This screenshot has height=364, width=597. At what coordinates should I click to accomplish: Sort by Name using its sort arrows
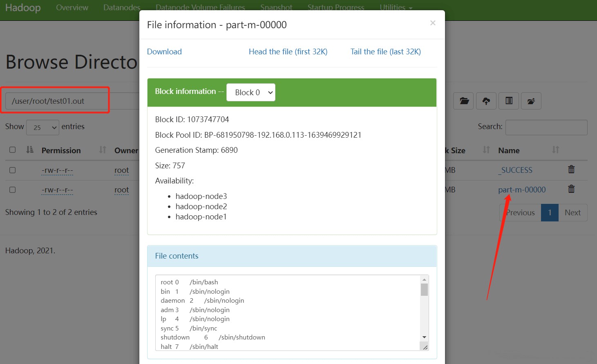click(x=555, y=150)
